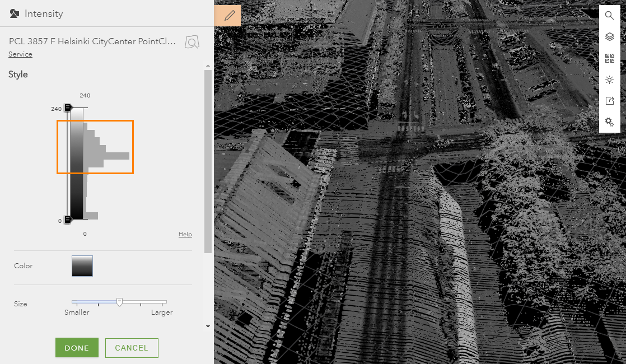
Task: Open the Layers panel icon
Action: tap(609, 37)
